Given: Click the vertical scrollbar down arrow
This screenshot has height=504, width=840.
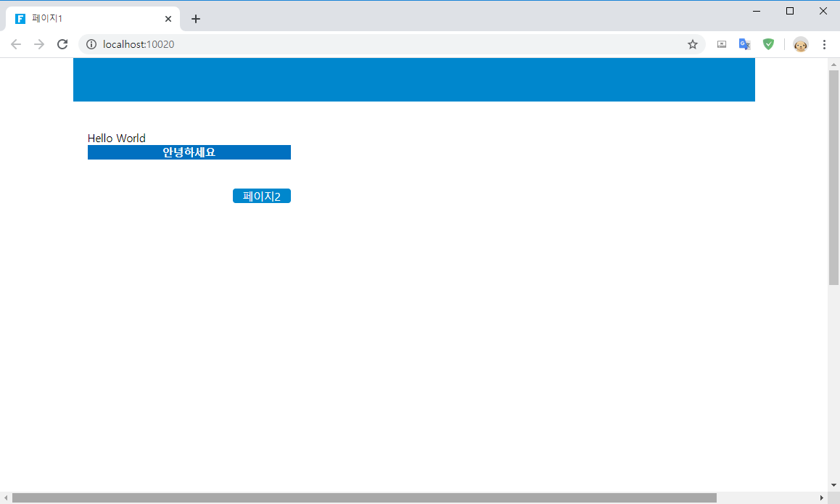Looking at the screenshot, I should (833, 485).
